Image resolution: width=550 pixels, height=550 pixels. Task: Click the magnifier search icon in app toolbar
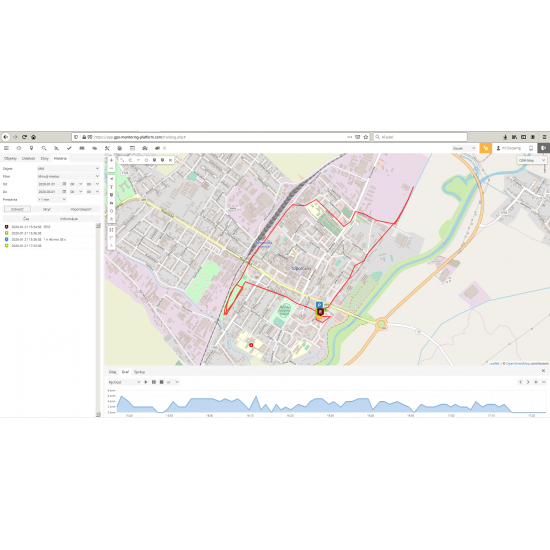44,148
